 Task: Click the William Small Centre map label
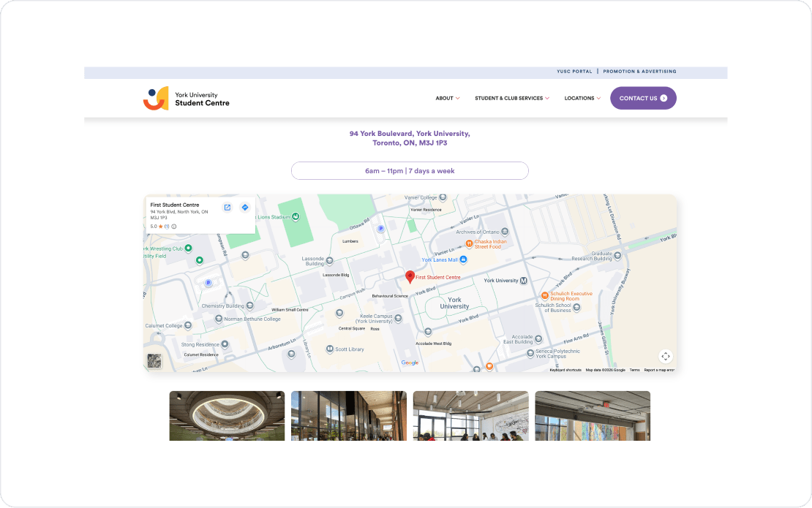(x=290, y=310)
